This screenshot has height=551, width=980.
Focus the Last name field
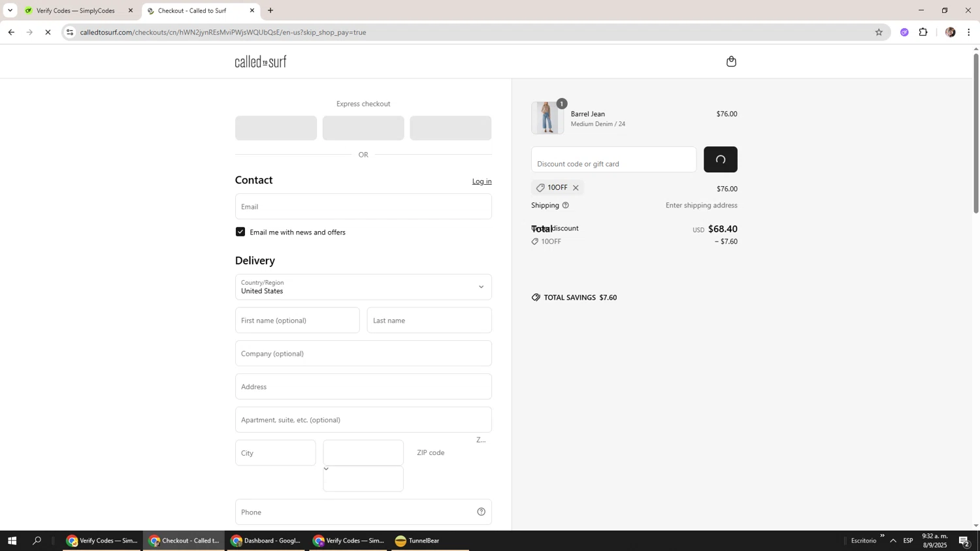pos(429,321)
